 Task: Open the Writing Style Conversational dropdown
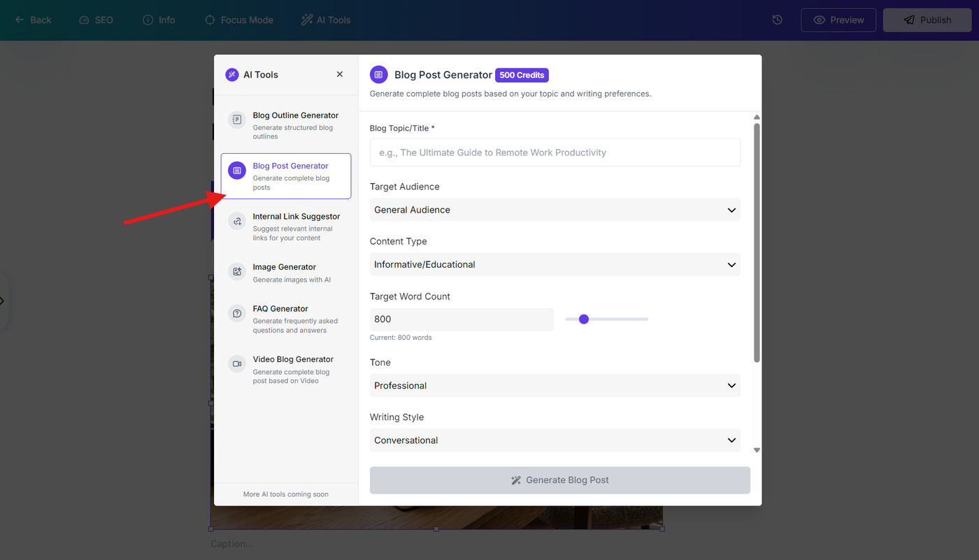[555, 440]
